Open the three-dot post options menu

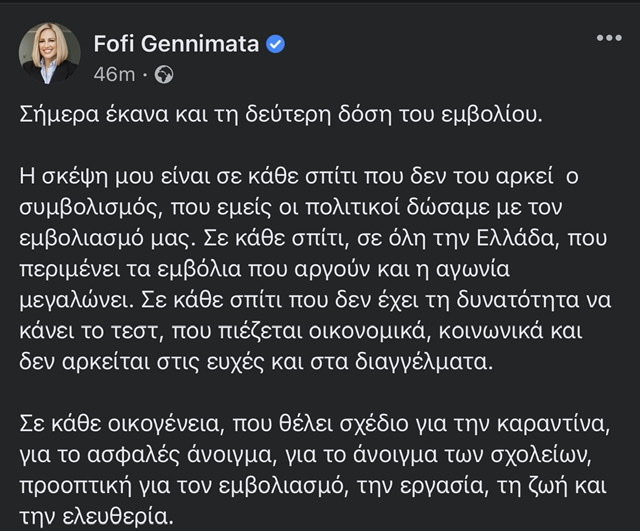609,38
